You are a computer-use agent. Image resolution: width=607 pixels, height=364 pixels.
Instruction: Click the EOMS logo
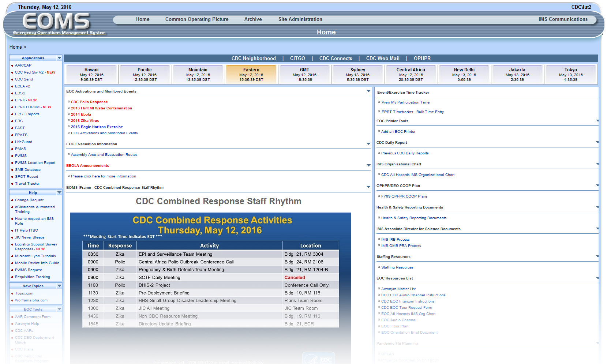(x=56, y=23)
